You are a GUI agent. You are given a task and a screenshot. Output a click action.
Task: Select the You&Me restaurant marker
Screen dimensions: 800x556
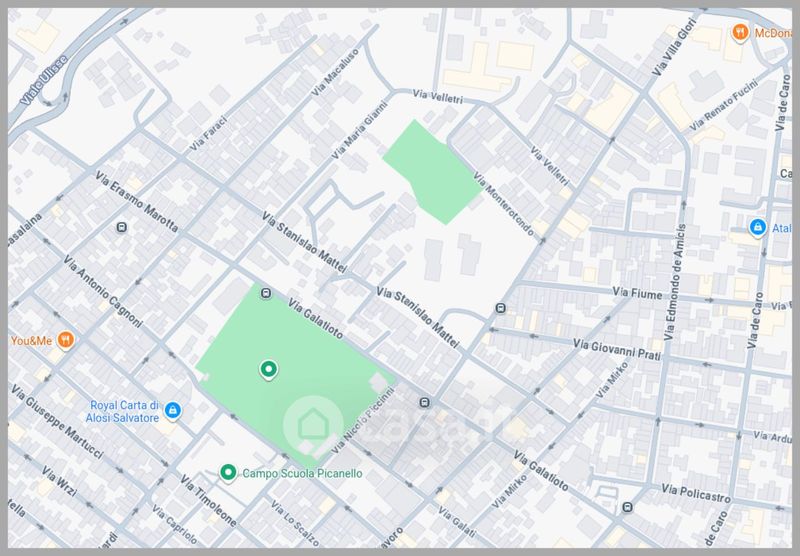pyautogui.click(x=65, y=339)
